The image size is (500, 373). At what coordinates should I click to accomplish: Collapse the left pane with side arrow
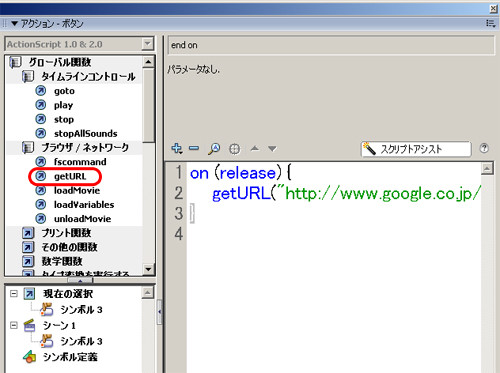click(x=159, y=312)
